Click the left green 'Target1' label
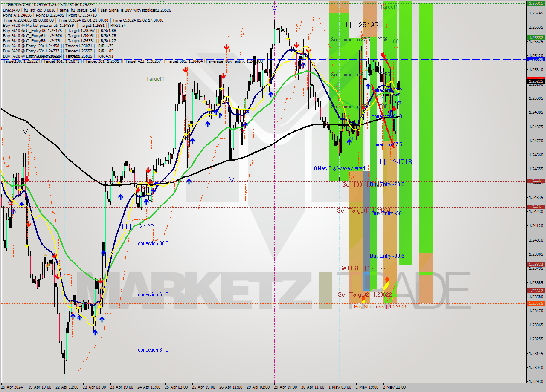 tap(155, 79)
